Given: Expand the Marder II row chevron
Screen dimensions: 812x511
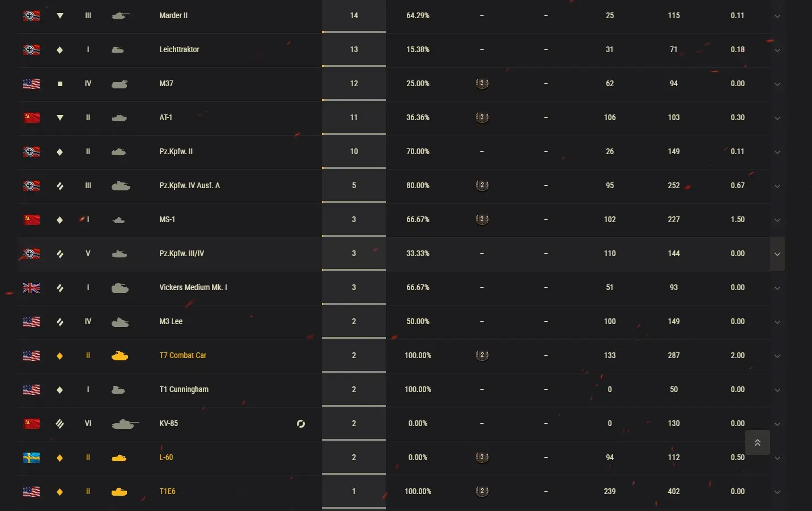Looking at the screenshot, I should coord(777,16).
